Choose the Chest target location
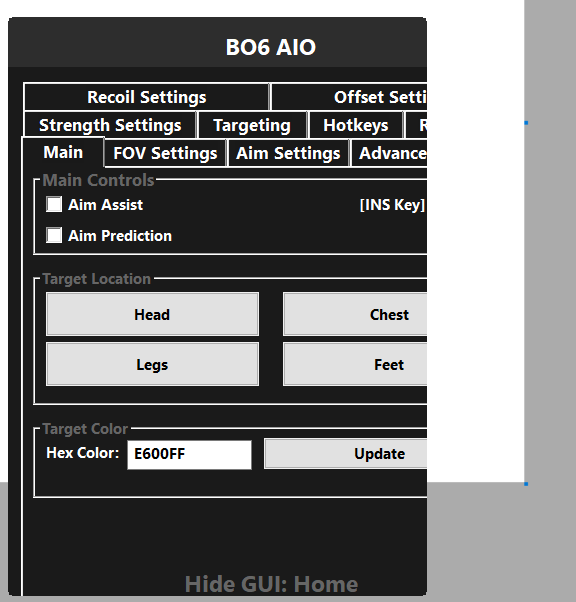Screen dimensions: 576x602 (355, 314)
